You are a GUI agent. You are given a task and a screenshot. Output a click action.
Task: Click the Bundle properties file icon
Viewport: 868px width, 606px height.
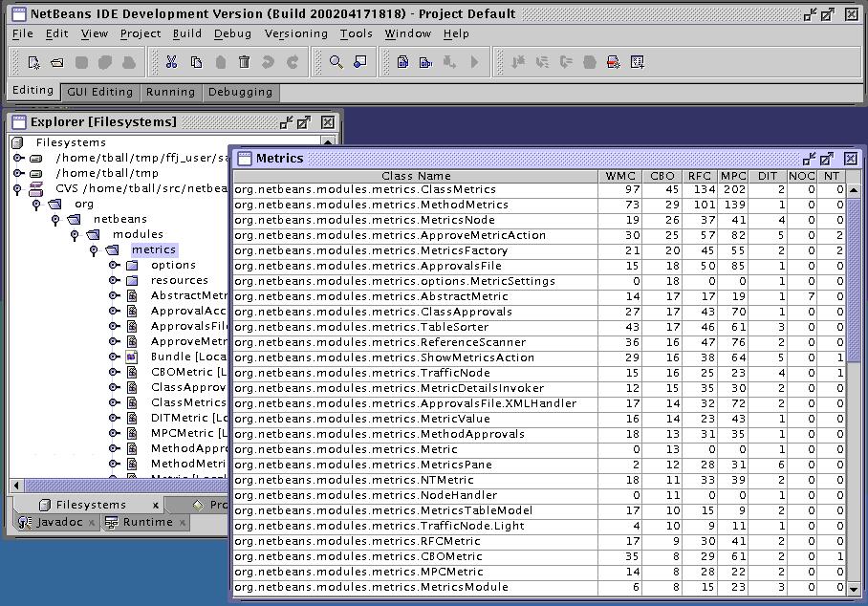coord(132,357)
